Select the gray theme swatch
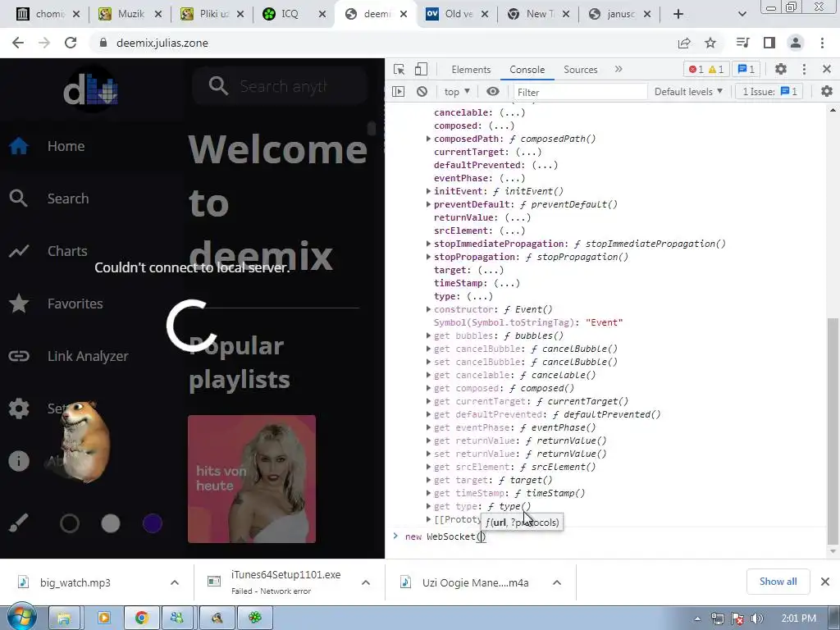Screen dimensions: 840x630 coord(111,523)
